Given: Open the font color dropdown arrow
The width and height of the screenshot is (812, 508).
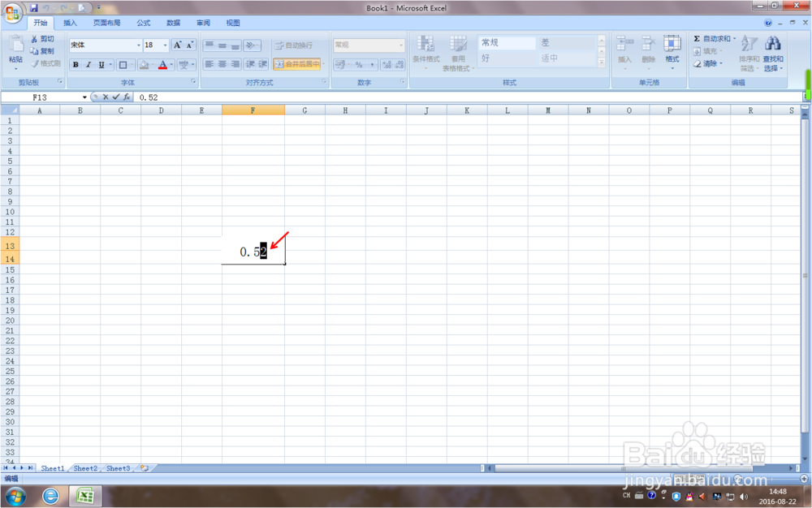Looking at the screenshot, I should tap(171, 65).
